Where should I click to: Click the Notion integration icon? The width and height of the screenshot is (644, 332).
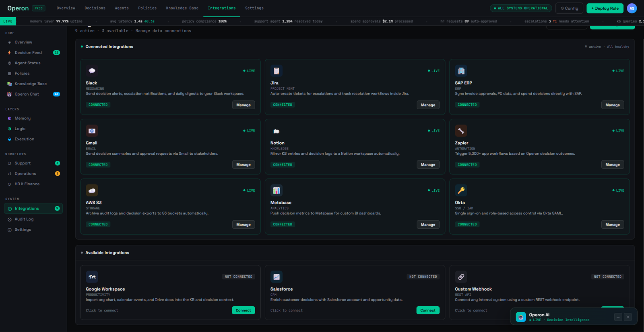[x=277, y=131]
